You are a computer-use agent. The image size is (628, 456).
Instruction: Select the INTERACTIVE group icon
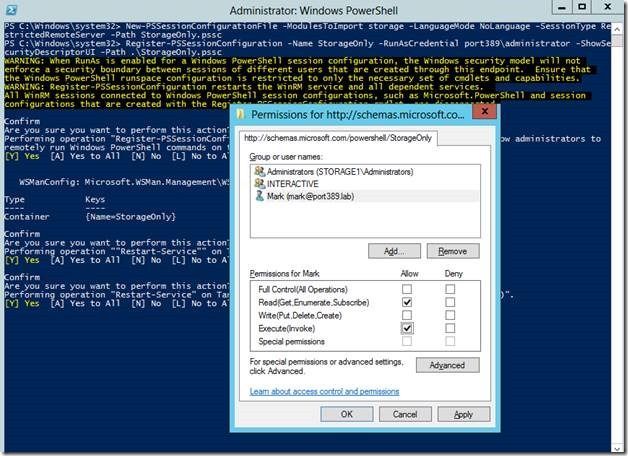260,184
